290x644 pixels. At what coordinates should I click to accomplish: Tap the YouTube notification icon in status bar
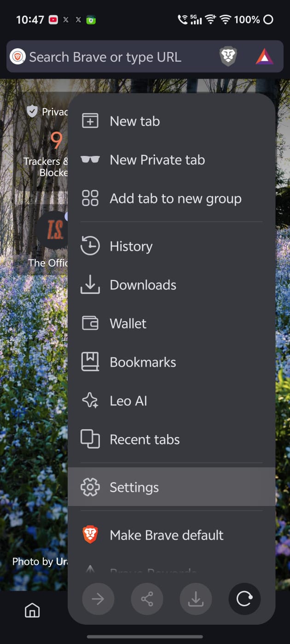click(53, 20)
